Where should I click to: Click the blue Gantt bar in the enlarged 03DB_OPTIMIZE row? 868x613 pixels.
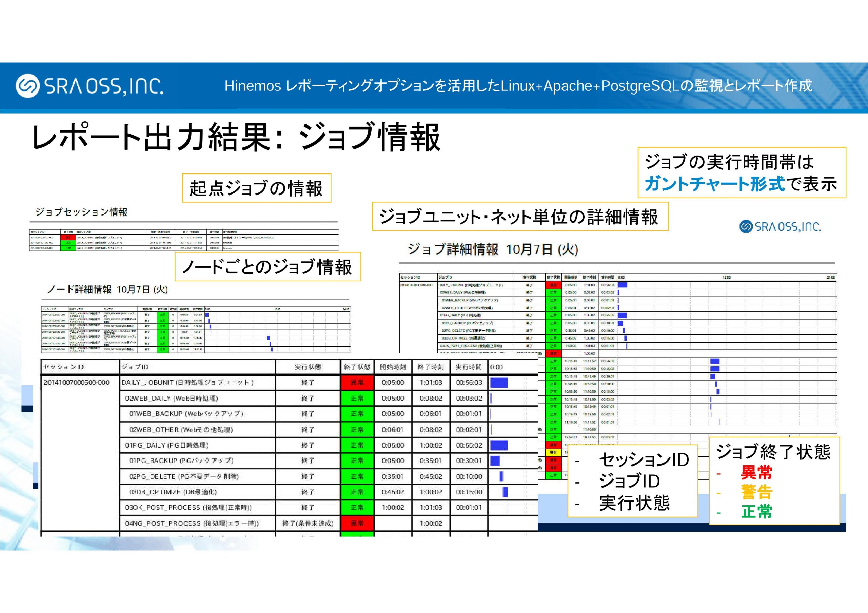(x=506, y=492)
